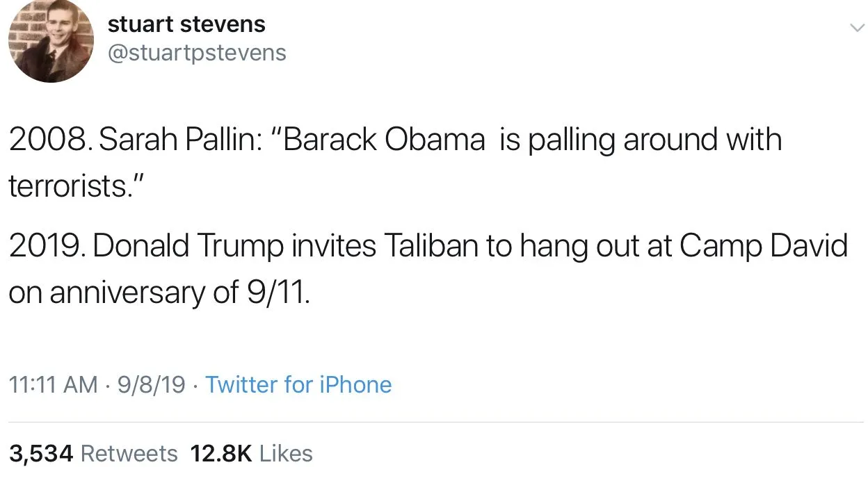View the list under the "Retweets" label
This screenshot has height=483, width=868.
(x=129, y=453)
